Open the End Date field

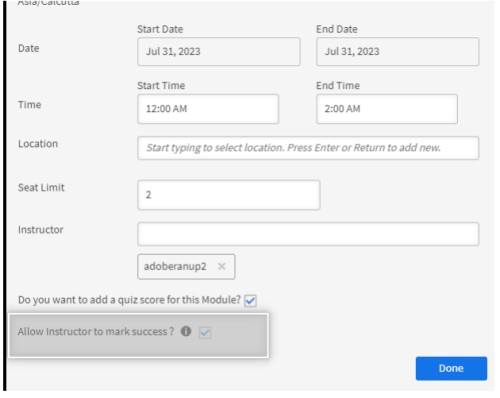click(x=398, y=52)
